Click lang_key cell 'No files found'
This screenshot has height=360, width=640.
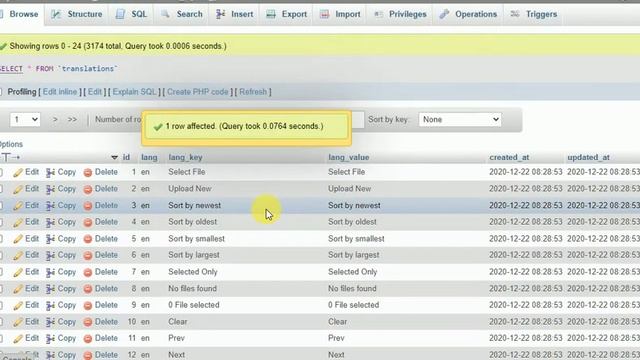click(192, 289)
